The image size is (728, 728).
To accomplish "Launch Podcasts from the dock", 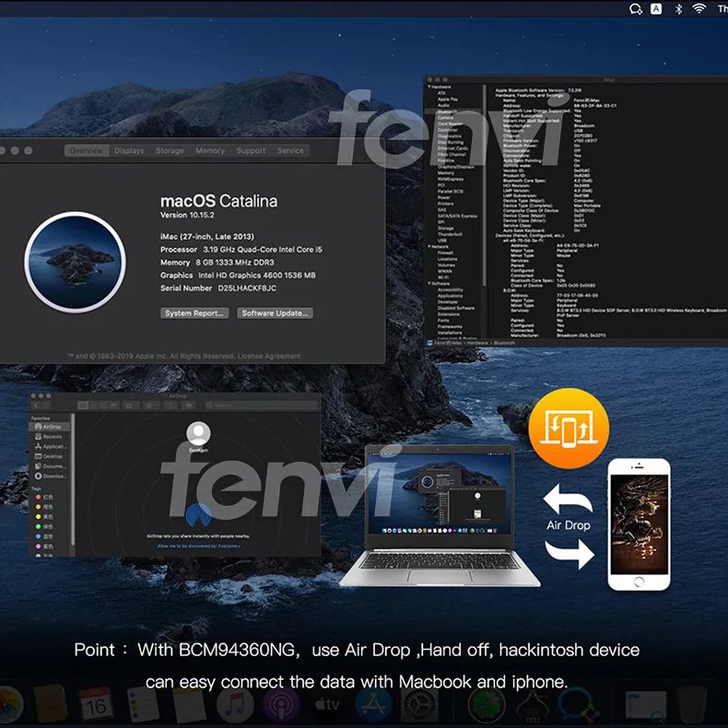I will tap(281, 705).
